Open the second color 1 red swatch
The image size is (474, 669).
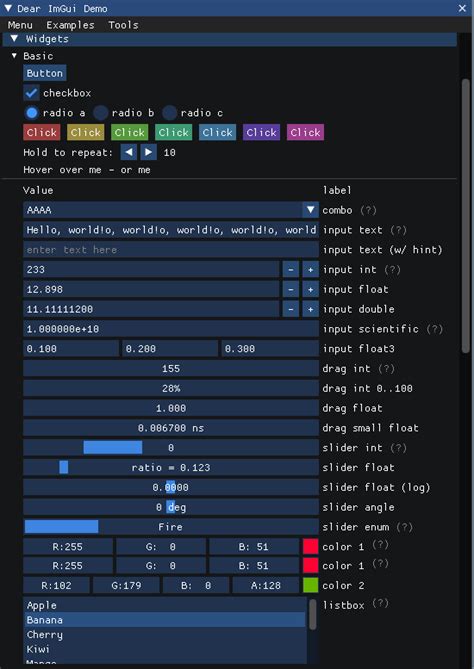pos(311,566)
